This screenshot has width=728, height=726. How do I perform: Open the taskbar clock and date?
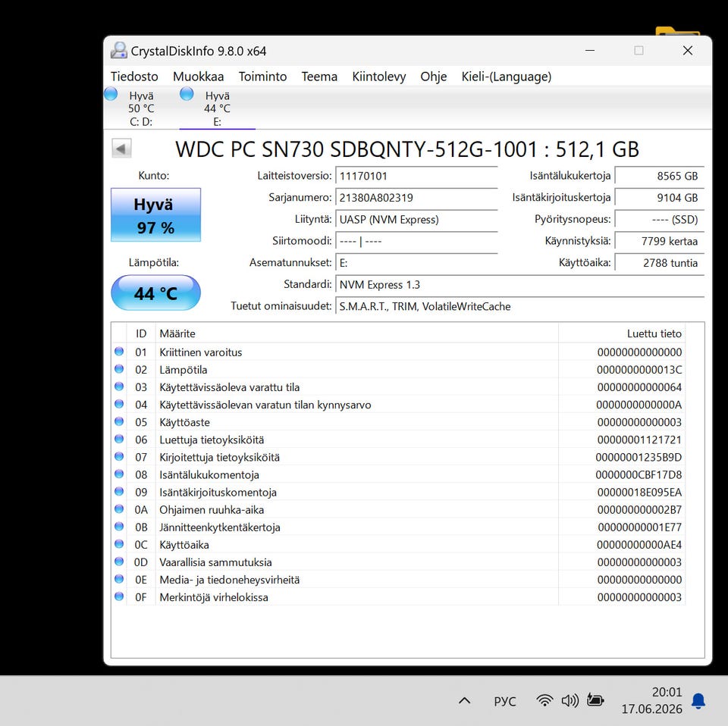(652, 700)
